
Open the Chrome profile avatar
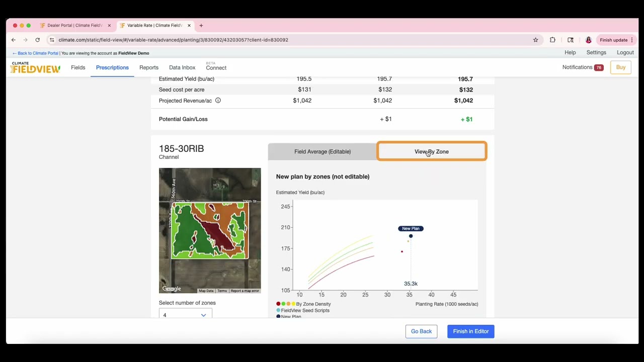(588, 40)
